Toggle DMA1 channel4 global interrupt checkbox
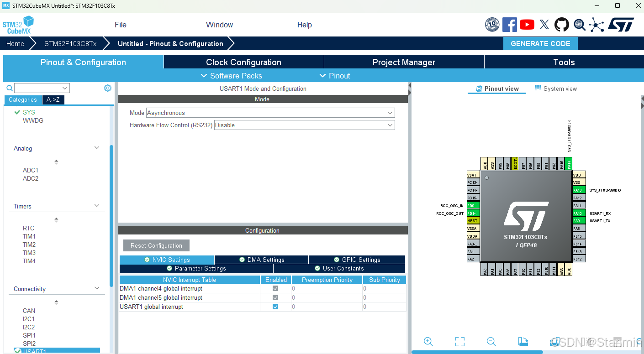 pyautogui.click(x=275, y=288)
